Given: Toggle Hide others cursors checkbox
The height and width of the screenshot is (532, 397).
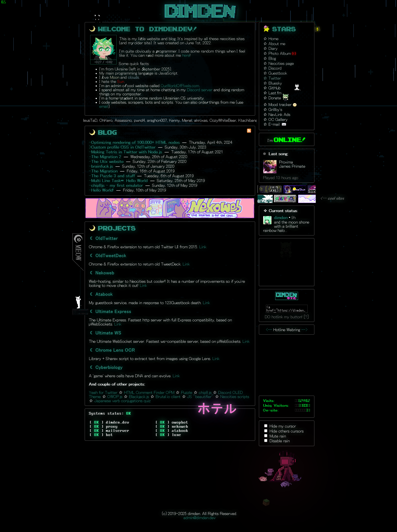Looking at the screenshot, I should click(x=266, y=431).
